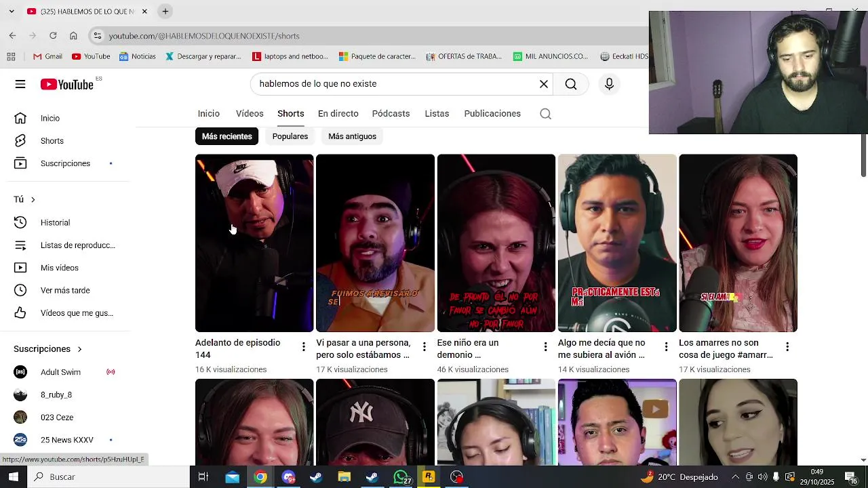Click the page vertical scrollbar
Viewport: 868px width, 488px height.
(863, 156)
